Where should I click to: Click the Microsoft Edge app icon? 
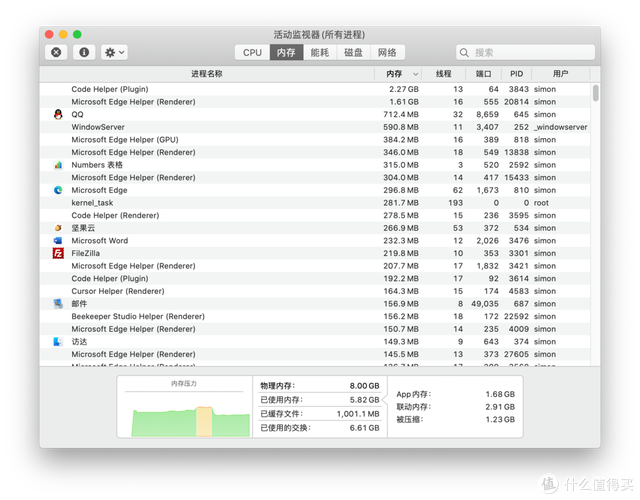(57, 190)
